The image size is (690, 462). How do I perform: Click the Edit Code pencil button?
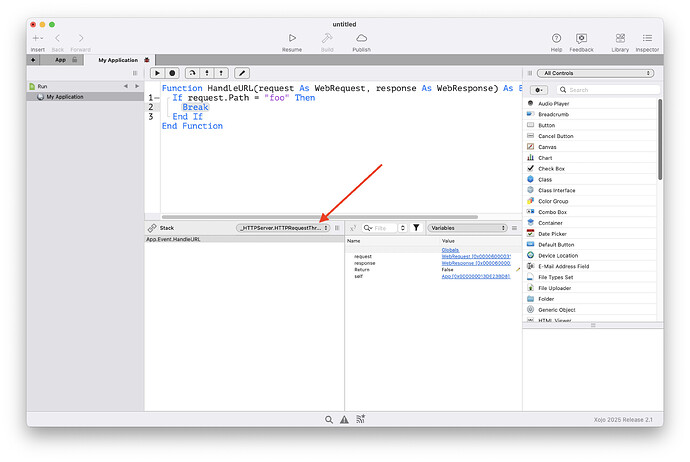(241, 73)
